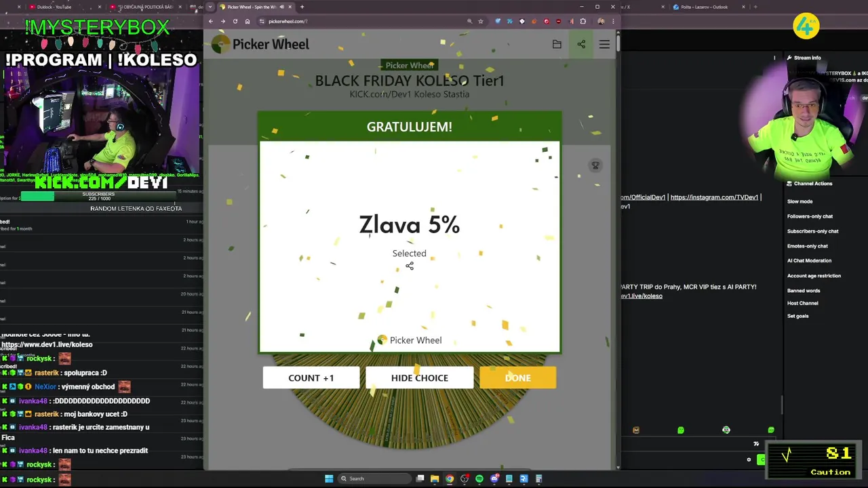
Task: Open the zoom magnifier in the address bar
Action: click(469, 21)
